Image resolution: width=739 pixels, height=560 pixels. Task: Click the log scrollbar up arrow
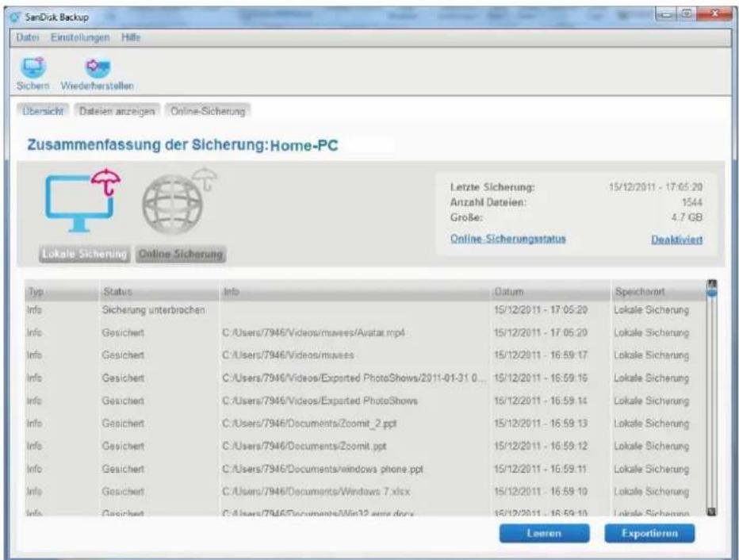click(x=712, y=283)
